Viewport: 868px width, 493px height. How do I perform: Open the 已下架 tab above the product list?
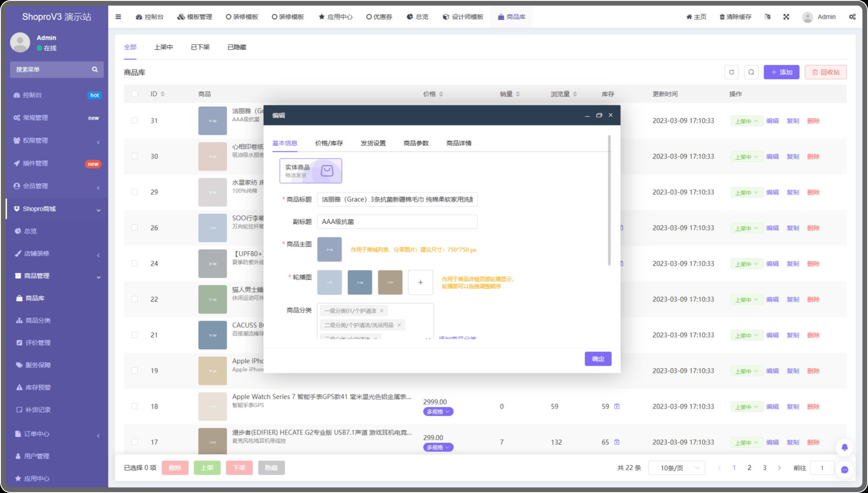[x=200, y=47]
